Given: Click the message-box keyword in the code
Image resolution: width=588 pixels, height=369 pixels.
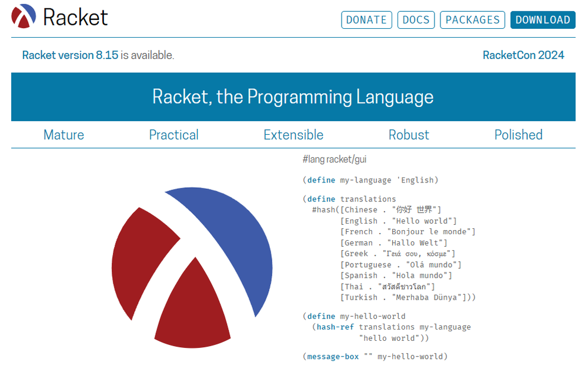Looking at the screenshot, I should 332,356.
